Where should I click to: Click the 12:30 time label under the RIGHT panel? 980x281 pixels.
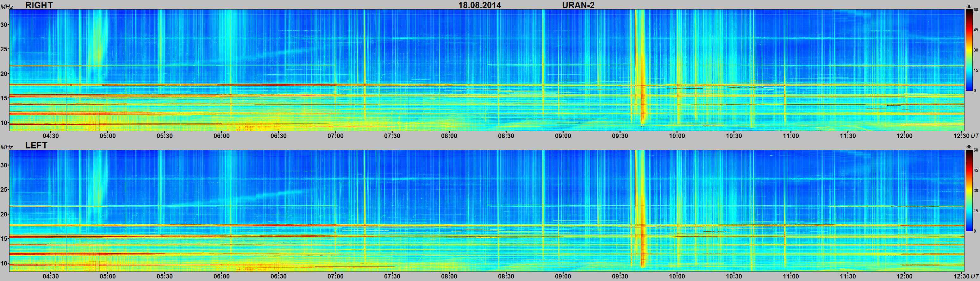[962, 136]
